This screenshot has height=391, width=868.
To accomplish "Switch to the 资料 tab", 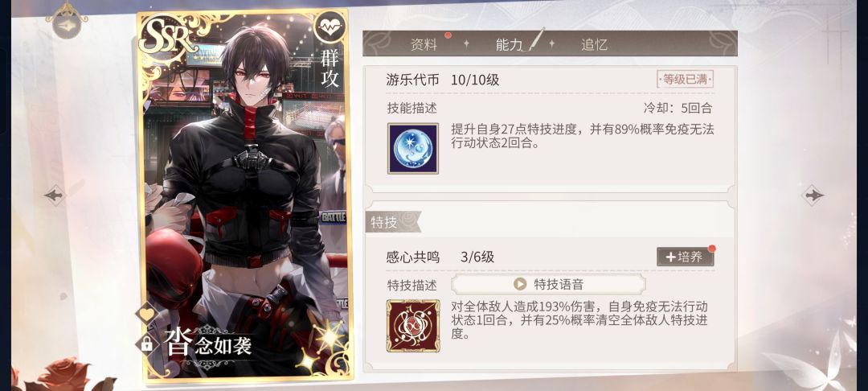I will 424,44.
